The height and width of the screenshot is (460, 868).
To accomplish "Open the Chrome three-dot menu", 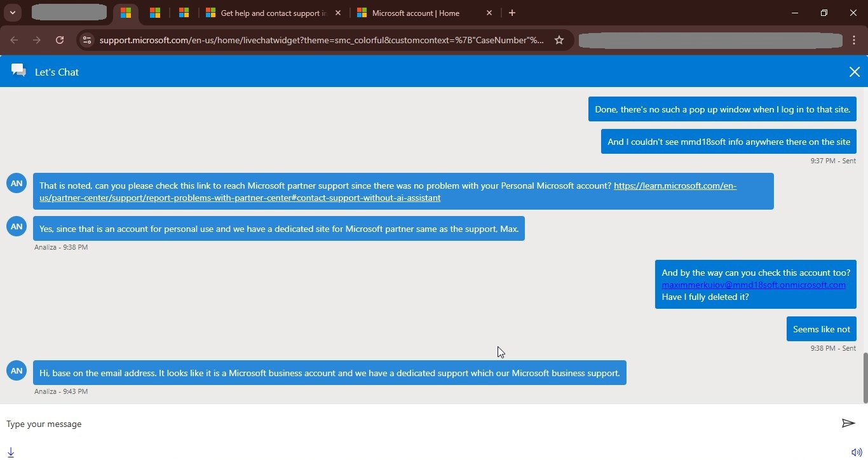I will point(854,40).
